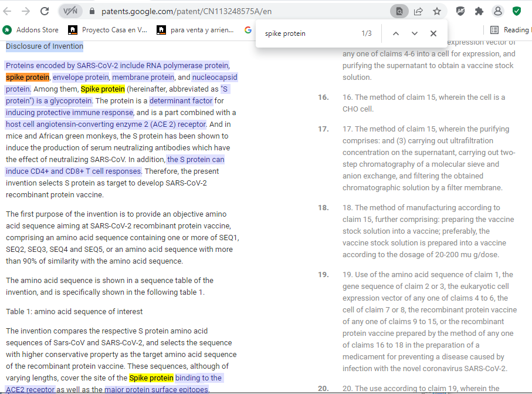Image resolution: width=532 pixels, height=394 pixels.
Task: Close the find bar
Action: 433,33
